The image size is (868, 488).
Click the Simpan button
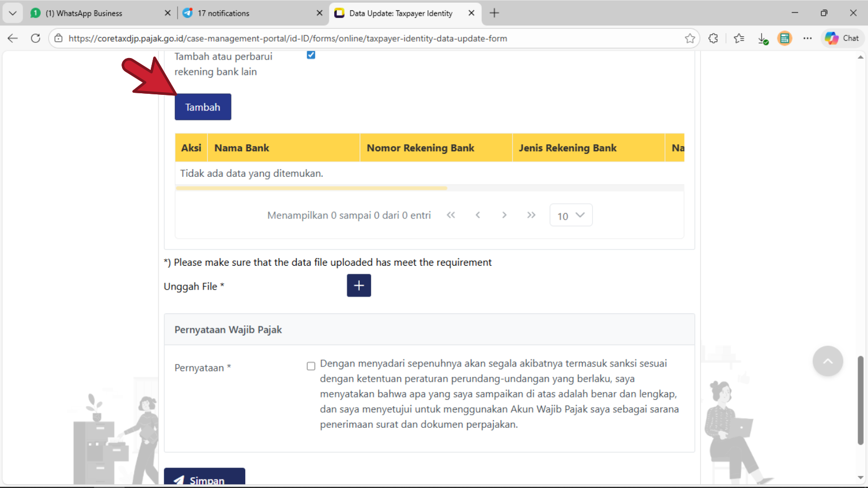(x=205, y=477)
